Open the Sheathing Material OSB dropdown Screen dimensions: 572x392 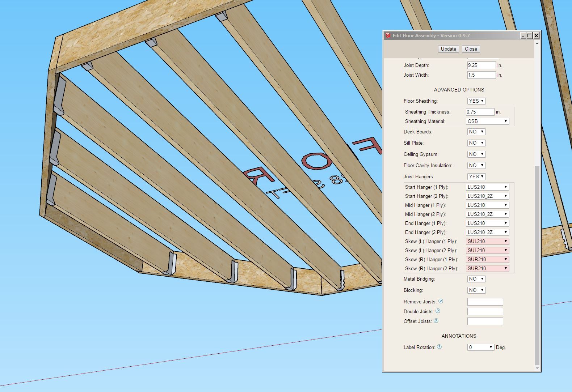coord(488,121)
